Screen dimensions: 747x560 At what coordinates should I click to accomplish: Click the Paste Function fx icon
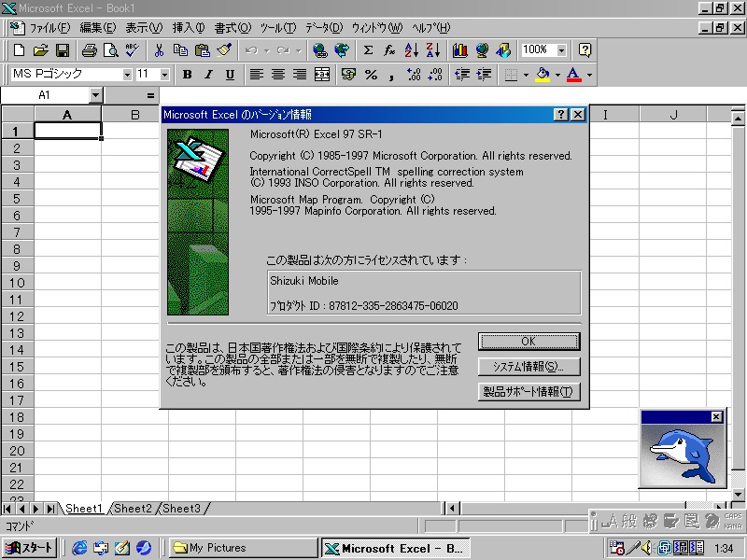pos(389,50)
